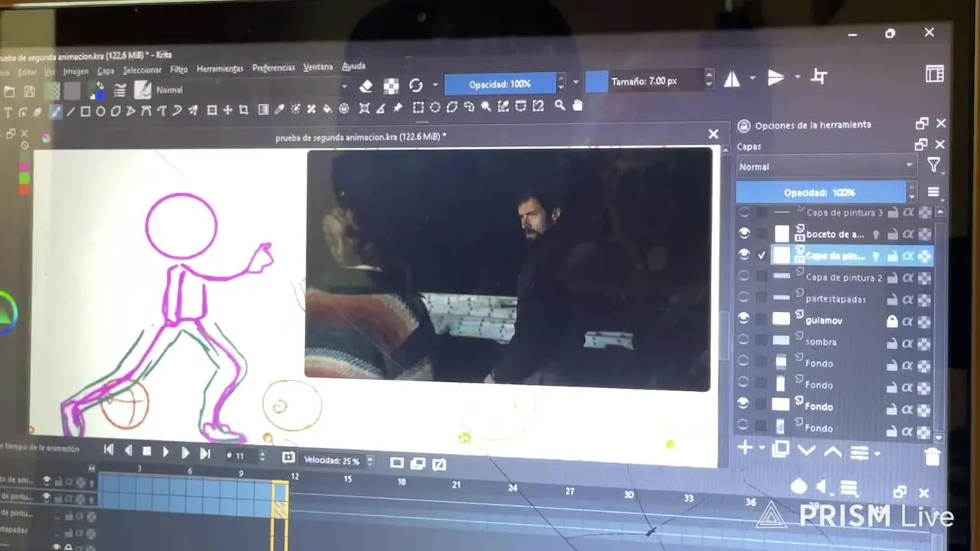Select the gradient tool
Screen dimensions: 980x551
point(263,109)
